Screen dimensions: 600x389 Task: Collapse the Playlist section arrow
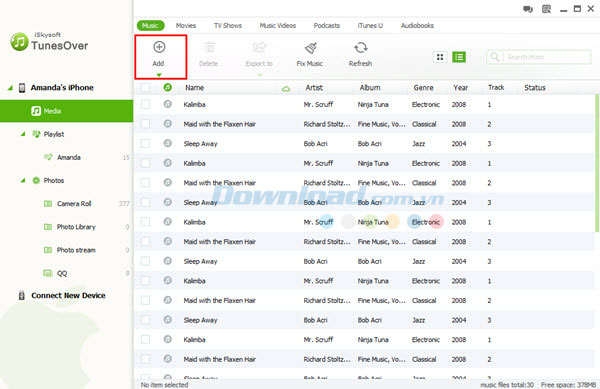click(23, 134)
